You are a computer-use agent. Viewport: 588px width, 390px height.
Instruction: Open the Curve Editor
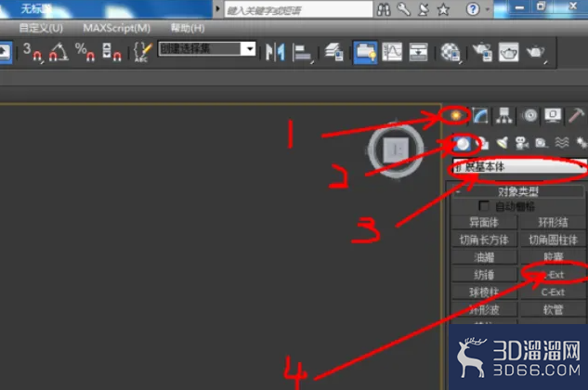tap(392, 52)
